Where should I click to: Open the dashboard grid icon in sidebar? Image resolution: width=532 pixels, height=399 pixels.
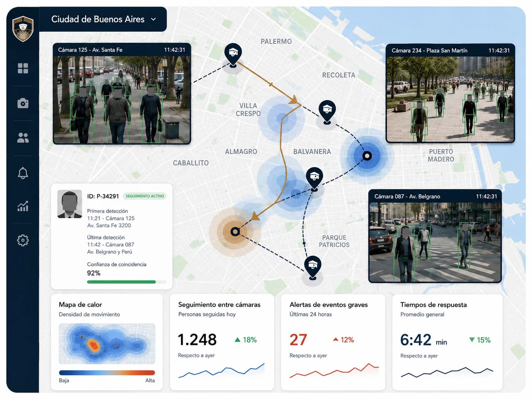[x=23, y=68]
